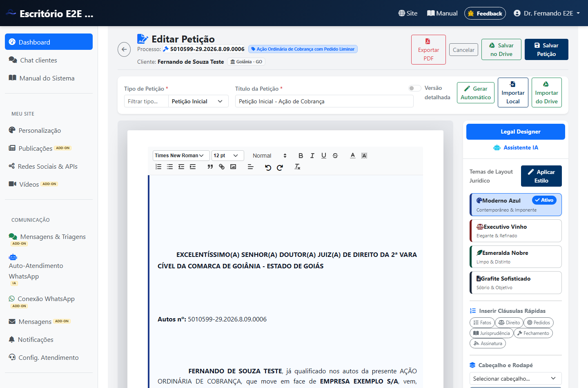The height and width of the screenshot is (388, 588).
Task: Open Chat clientes in the sidebar
Action: tap(49, 60)
